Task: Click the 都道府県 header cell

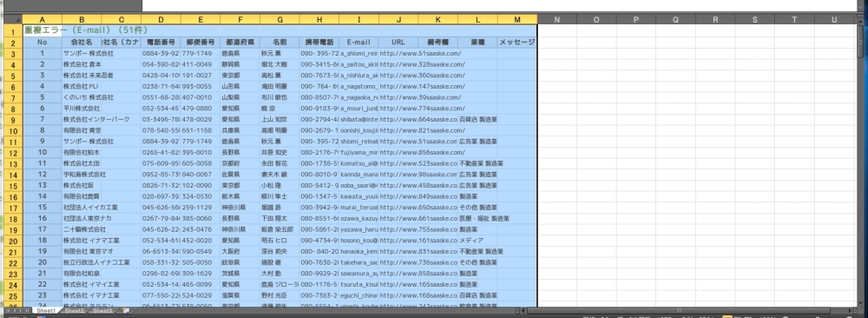Action: pyautogui.click(x=240, y=42)
